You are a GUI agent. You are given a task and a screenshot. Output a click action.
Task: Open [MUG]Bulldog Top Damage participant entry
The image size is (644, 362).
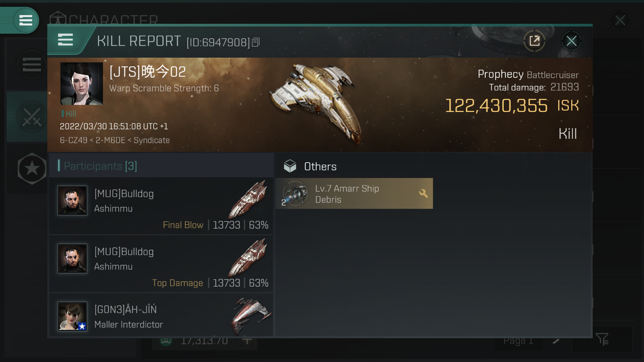(161, 264)
